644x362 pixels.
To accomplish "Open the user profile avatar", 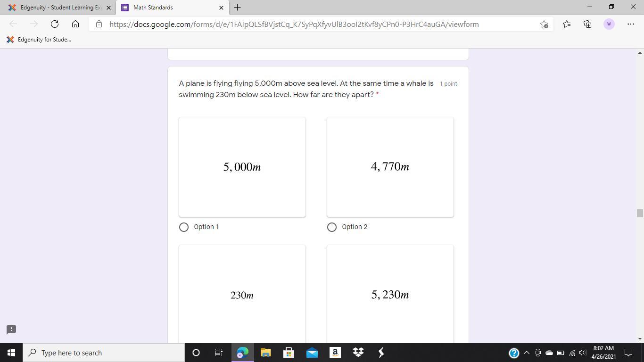I will pyautogui.click(x=609, y=24).
